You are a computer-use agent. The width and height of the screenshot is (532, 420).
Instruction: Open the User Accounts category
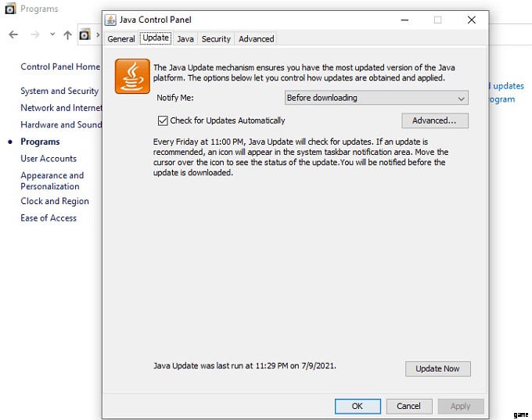[x=49, y=158]
